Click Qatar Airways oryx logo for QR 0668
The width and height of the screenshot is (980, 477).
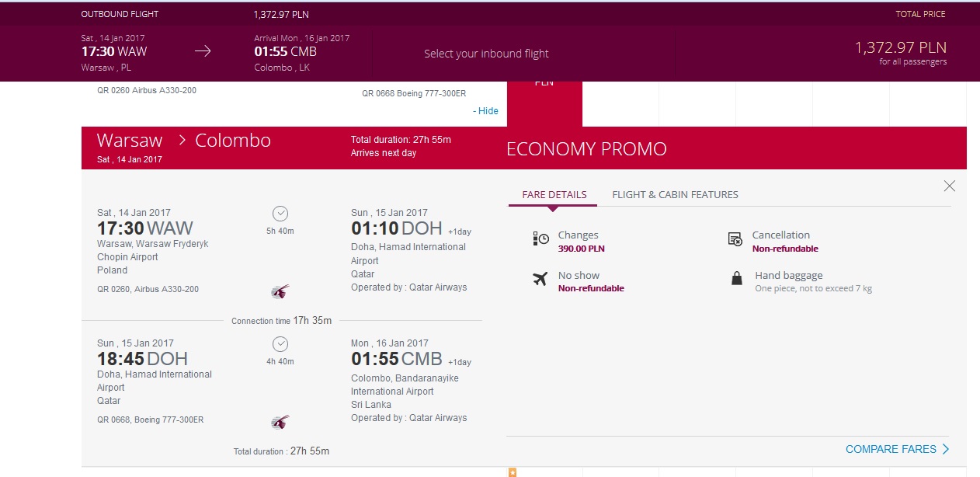tap(280, 423)
